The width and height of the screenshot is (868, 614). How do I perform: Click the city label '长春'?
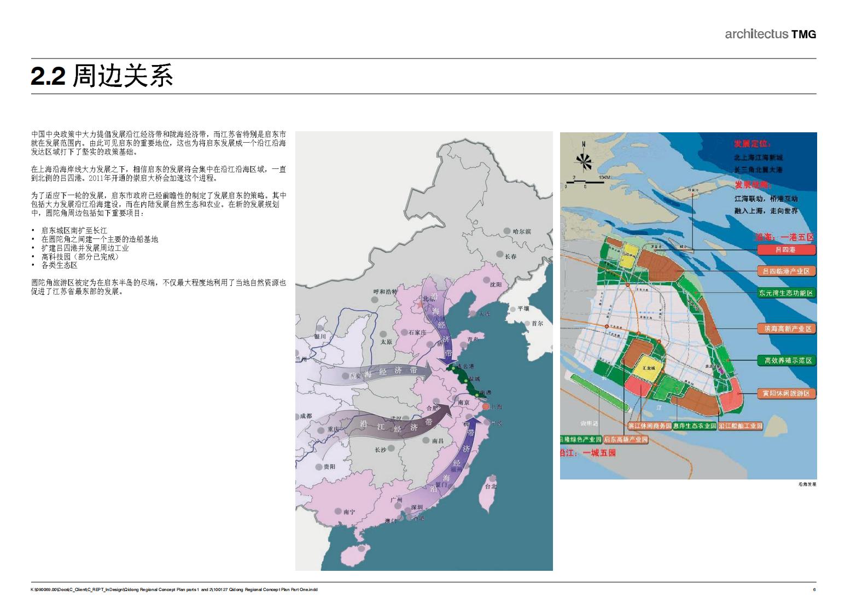510,256
